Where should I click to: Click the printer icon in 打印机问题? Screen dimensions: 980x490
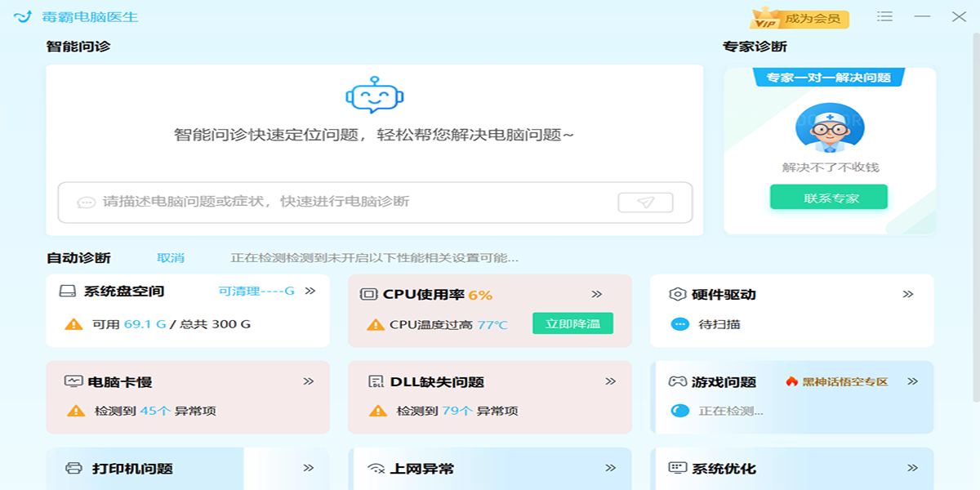pos(73,468)
